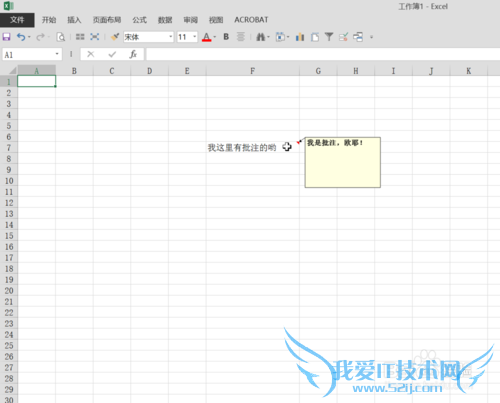The image size is (500, 403).
Task: Switch to the 页面布局 Page Layout tab
Action: [x=107, y=20]
